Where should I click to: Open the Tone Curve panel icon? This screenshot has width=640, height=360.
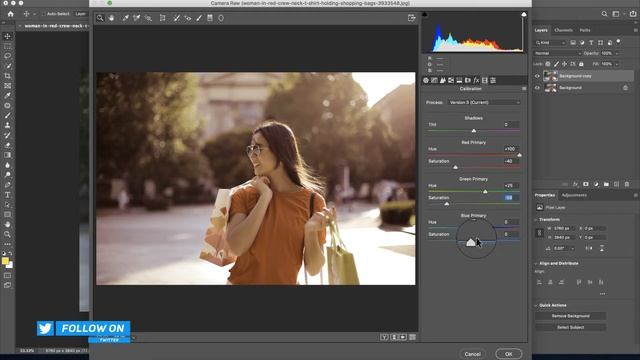[x=434, y=80]
